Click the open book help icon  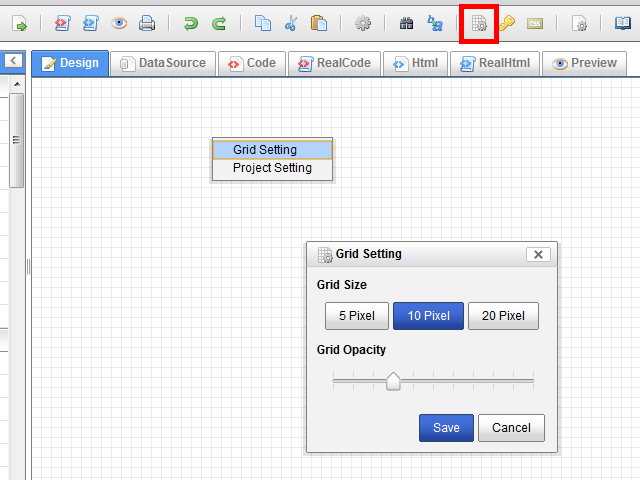click(x=623, y=23)
